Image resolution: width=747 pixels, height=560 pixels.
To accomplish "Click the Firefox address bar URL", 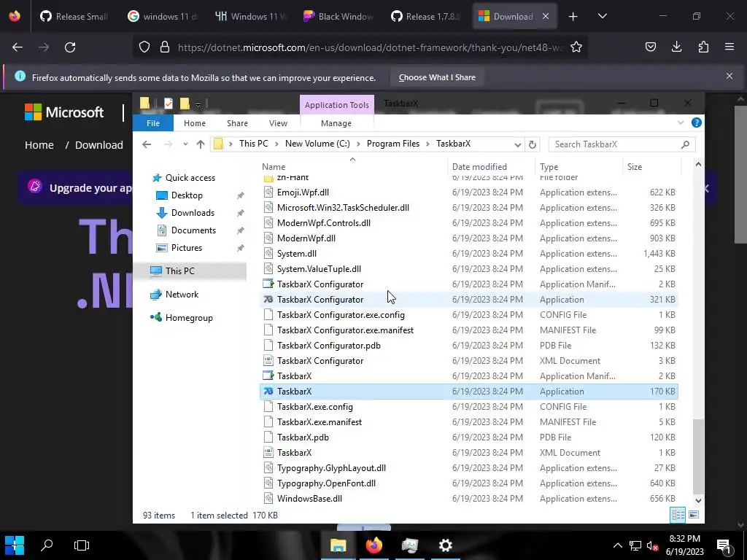I will tap(371, 47).
